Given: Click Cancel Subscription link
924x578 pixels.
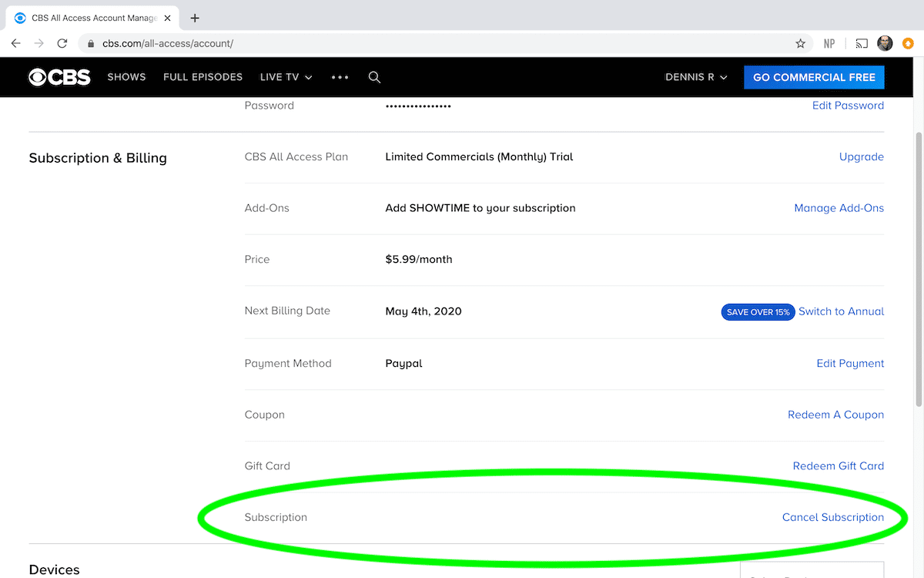Looking at the screenshot, I should [x=832, y=517].
